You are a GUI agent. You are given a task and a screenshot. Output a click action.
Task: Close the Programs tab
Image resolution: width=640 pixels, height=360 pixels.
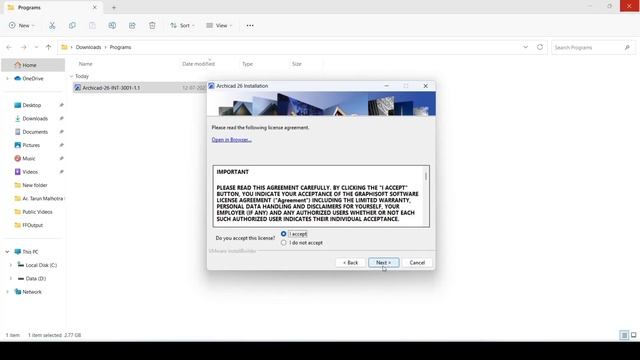tap(95, 7)
